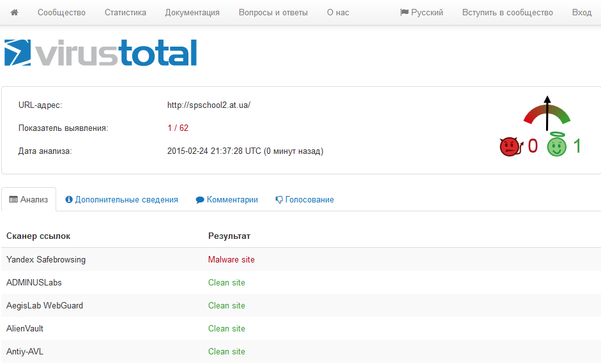
Task: Select the AlienVault row
Action: [x=301, y=328]
